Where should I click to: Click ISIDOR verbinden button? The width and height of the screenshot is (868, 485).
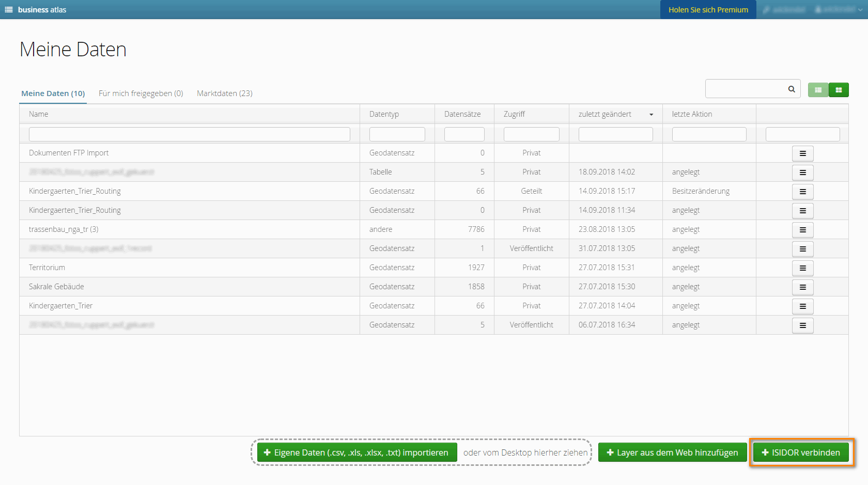coord(801,452)
